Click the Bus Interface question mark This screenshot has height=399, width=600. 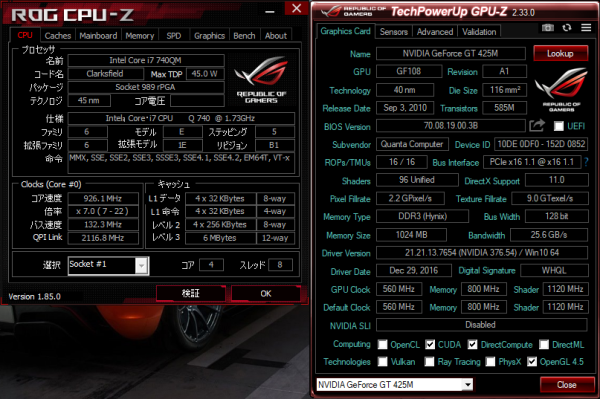point(586,162)
